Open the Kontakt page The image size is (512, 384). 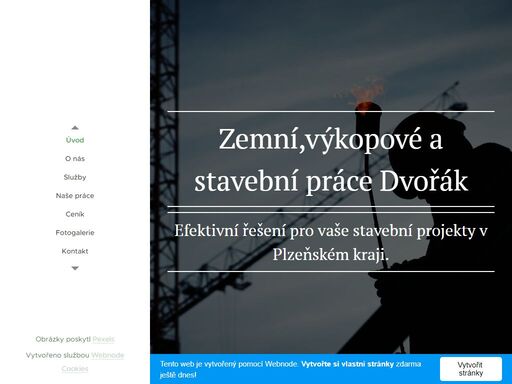pyautogui.click(x=75, y=251)
